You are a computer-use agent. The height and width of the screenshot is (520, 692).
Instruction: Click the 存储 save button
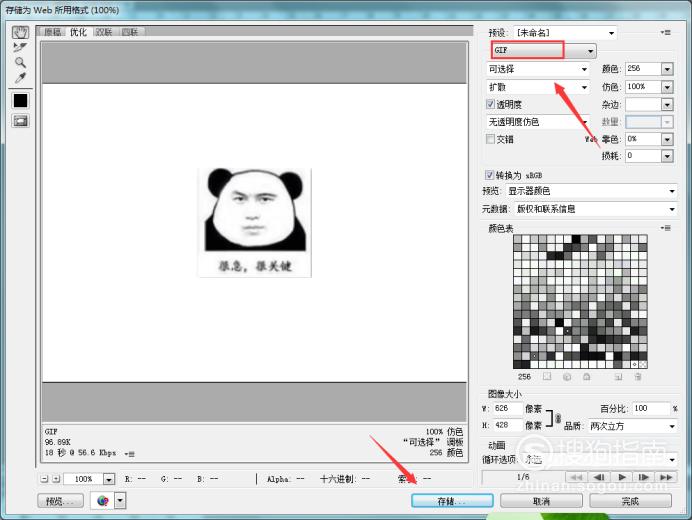coord(452,501)
